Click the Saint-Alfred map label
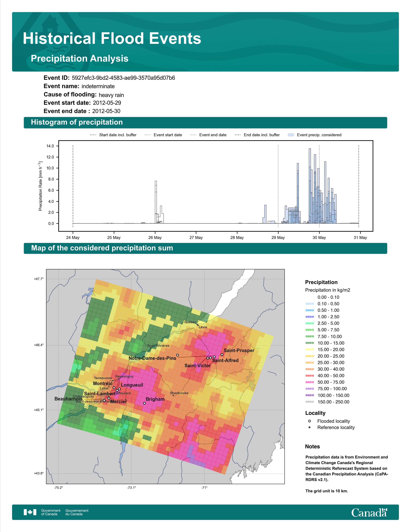 [x=225, y=360]
